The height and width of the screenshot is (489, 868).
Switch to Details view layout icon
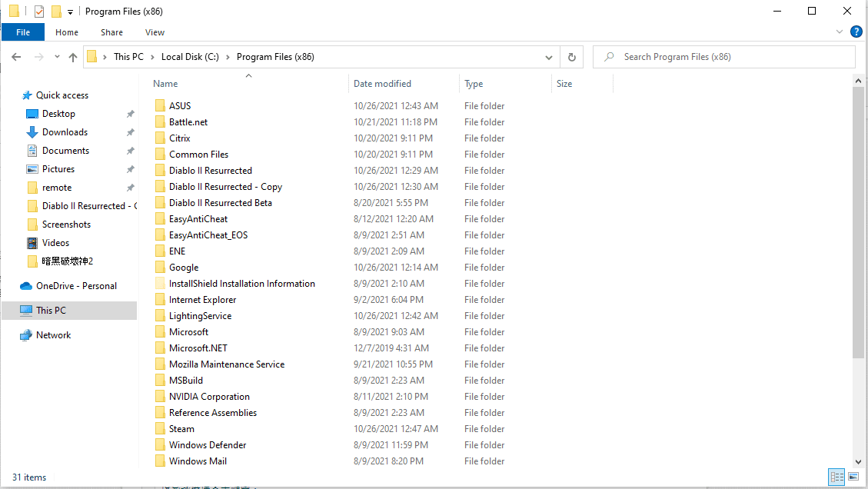(837, 477)
